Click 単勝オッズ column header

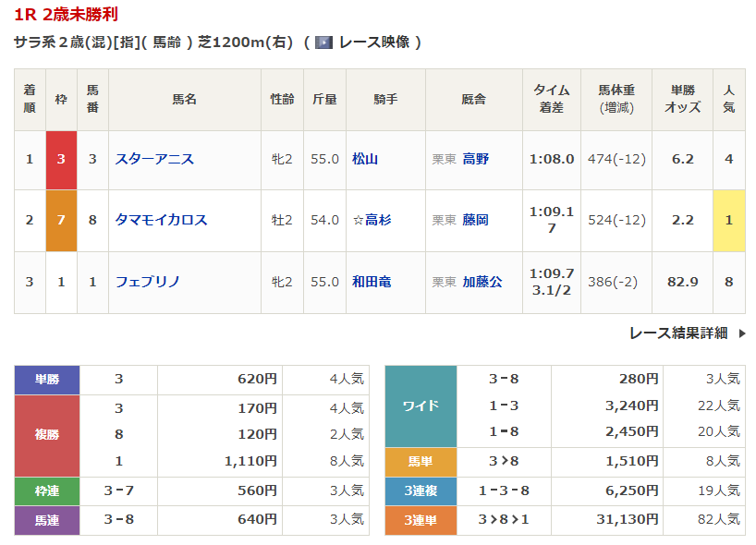683,99
